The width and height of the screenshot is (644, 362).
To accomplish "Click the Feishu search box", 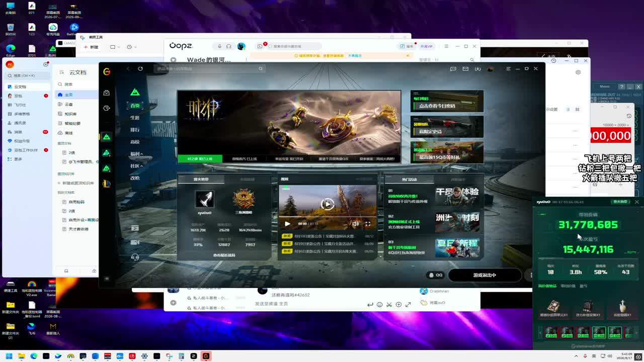I will click(x=27, y=75).
